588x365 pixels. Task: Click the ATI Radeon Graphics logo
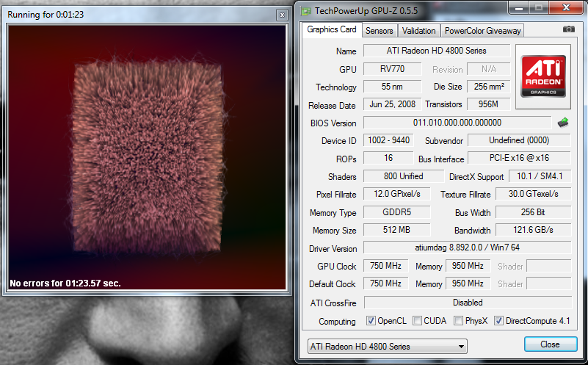click(x=543, y=76)
